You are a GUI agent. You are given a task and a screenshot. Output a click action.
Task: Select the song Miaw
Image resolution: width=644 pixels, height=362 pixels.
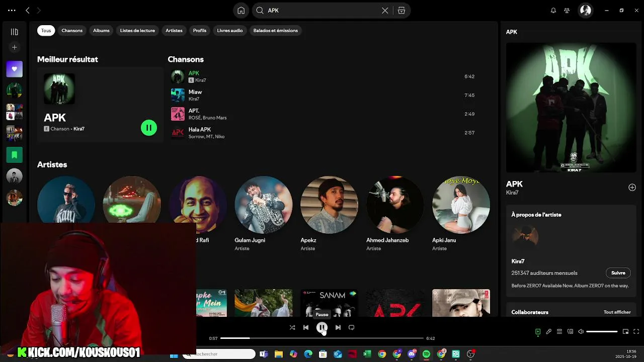click(x=323, y=95)
